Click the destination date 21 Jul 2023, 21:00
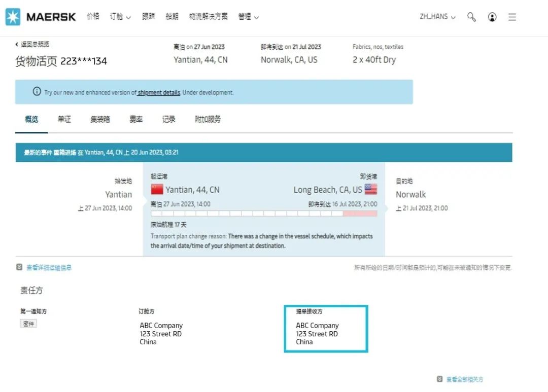 (x=425, y=208)
